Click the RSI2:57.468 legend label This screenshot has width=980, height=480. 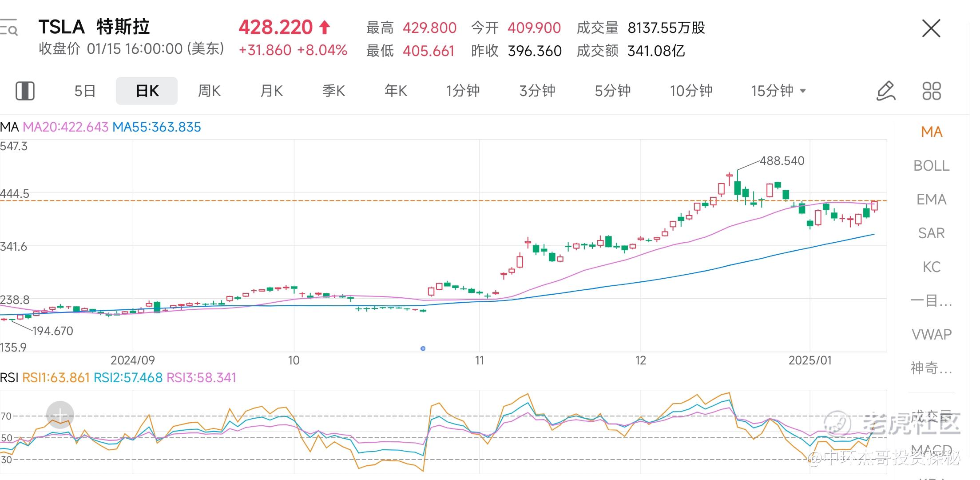(128, 378)
